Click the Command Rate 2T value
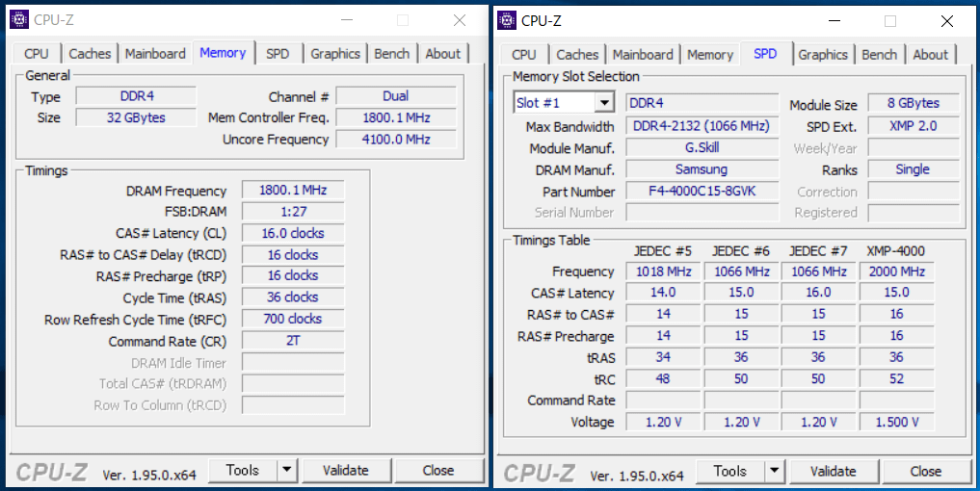 293,341
